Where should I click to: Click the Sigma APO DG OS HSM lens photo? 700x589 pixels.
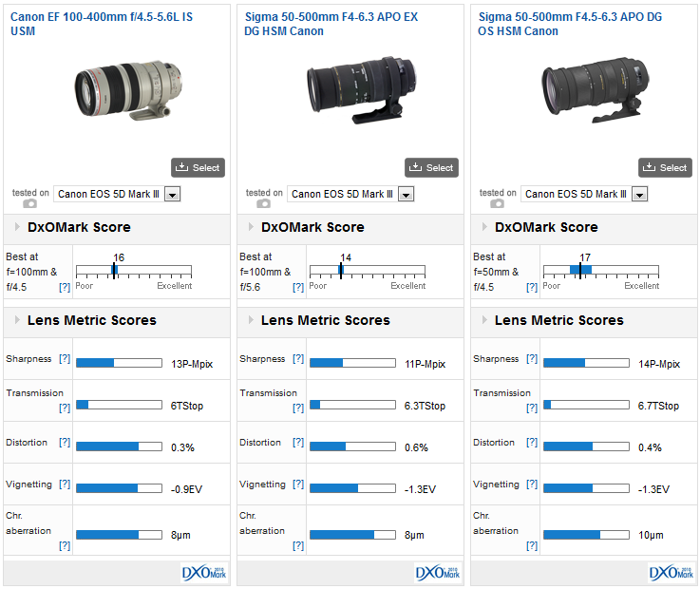click(596, 90)
